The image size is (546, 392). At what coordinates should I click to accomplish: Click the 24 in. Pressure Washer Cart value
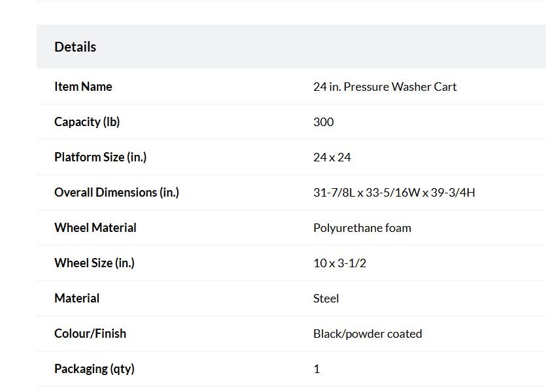click(384, 87)
